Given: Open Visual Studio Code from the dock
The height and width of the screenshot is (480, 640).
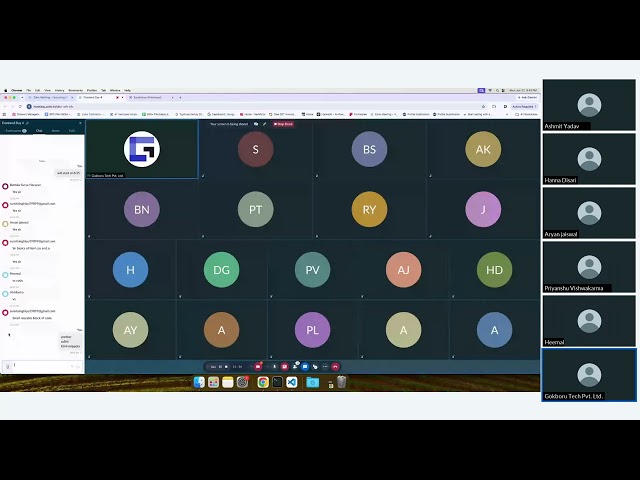Looking at the screenshot, I should point(292,382).
